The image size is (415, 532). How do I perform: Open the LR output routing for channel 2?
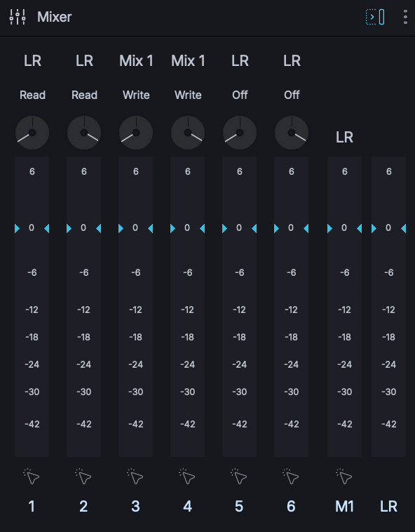(x=84, y=61)
